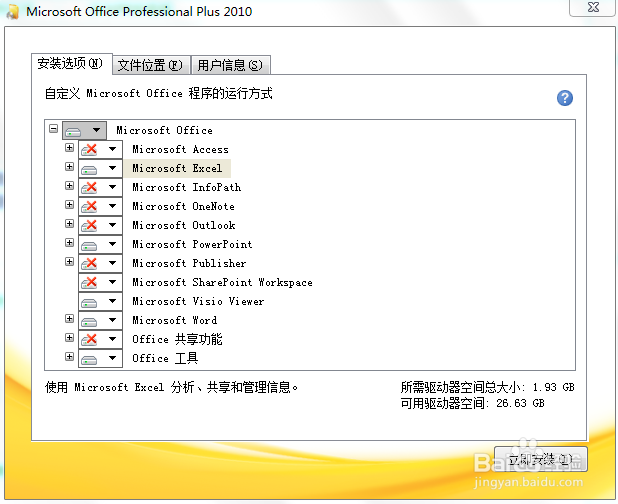
Task: Open install dropdown arrow for Microsoft Word
Action: point(112,320)
